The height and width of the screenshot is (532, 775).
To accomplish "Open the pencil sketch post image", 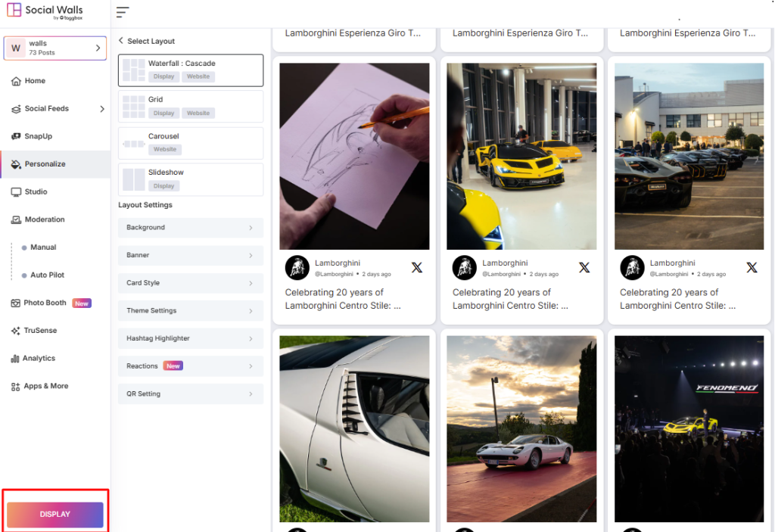I will click(354, 156).
